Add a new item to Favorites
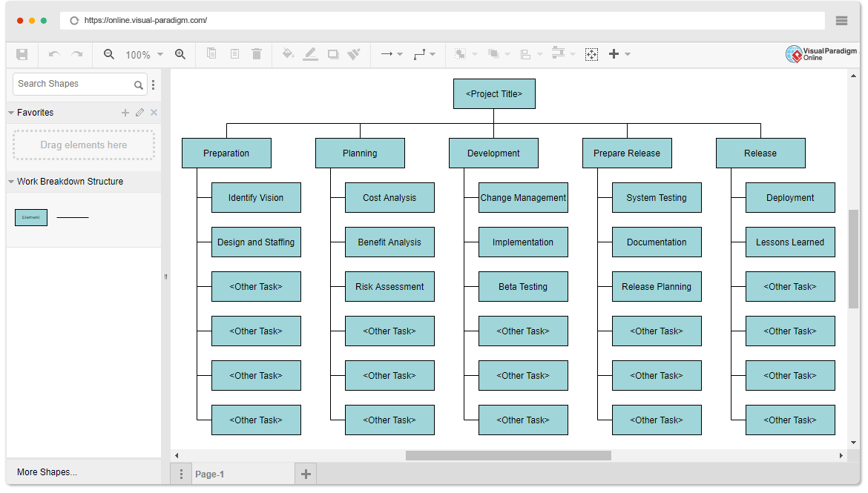 point(125,113)
